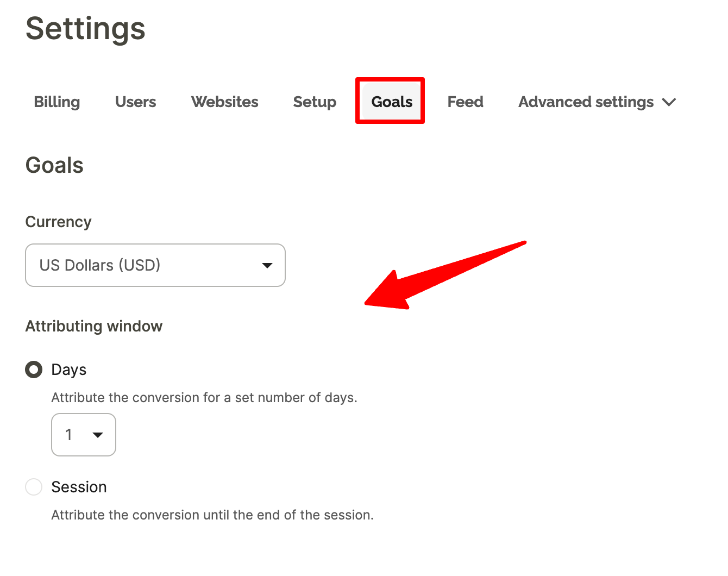Click the currency dropdown caret arrow
This screenshot has height=576, width=728.
point(267,265)
